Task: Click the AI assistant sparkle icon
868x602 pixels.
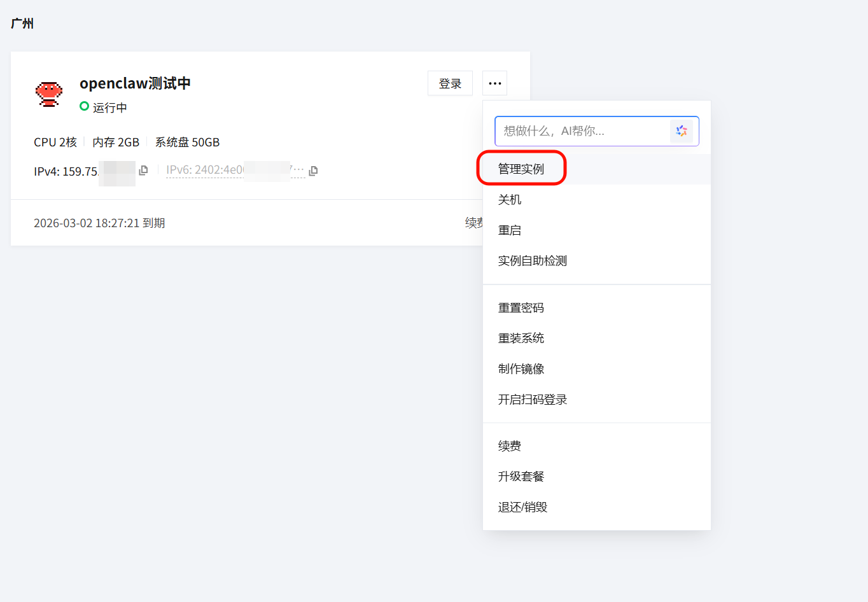Action: tap(682, 131)
